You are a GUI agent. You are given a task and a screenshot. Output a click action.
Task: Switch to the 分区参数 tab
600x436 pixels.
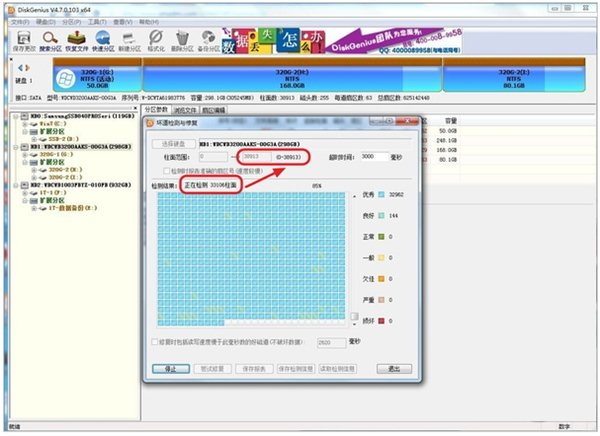click(x=156, y=109)
